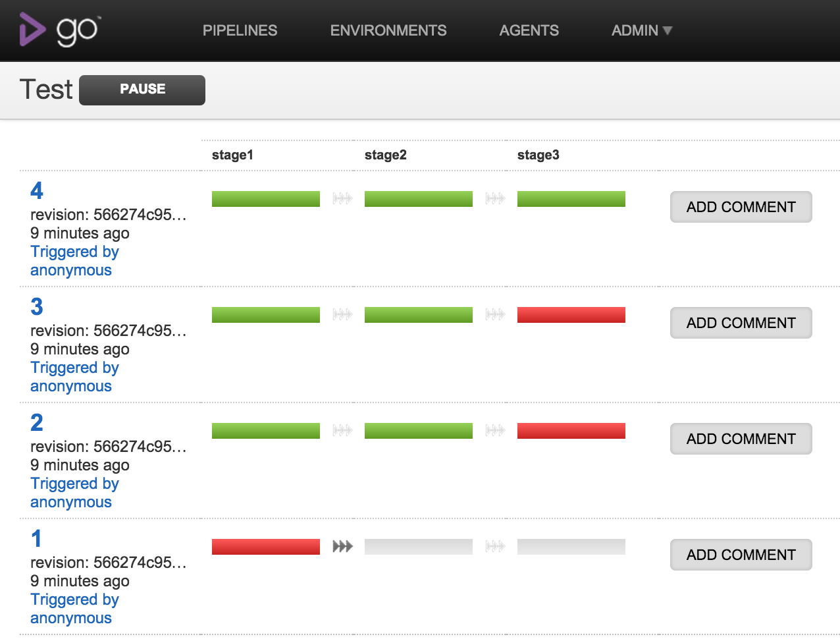Select the grey unrun stage2 bar of run 1
Viewport: 840px width, 643px height.
click(x=419, y=547)
